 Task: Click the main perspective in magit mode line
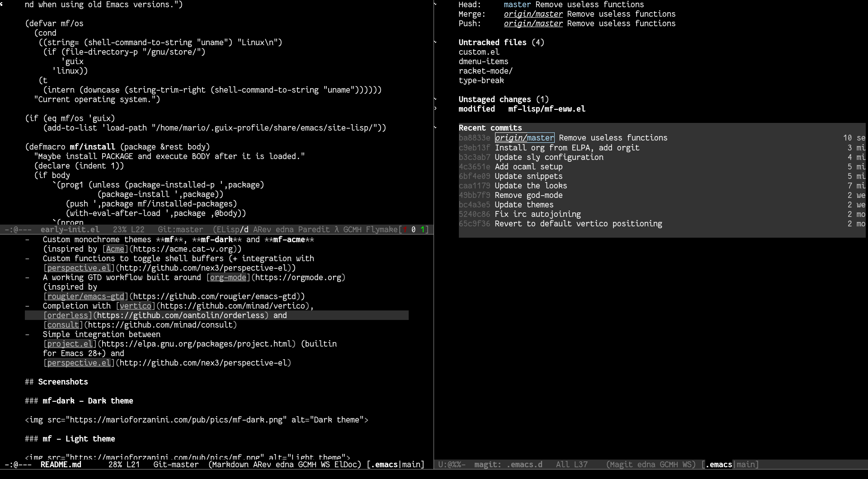745,465
